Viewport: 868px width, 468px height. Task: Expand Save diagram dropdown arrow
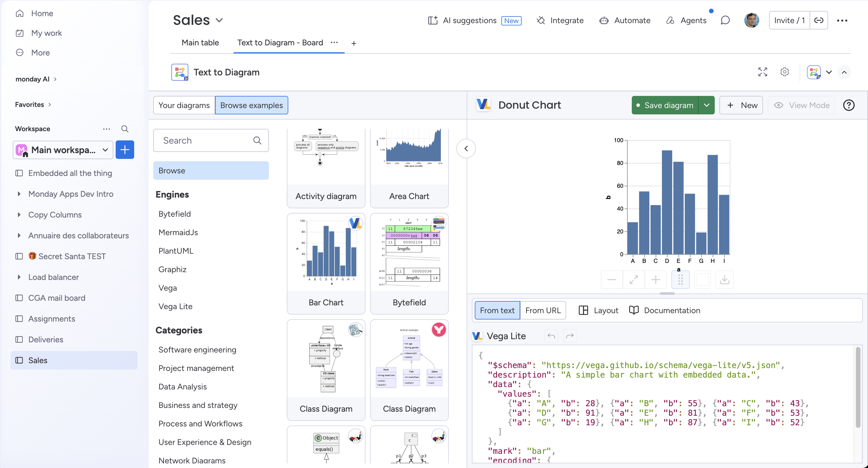click(707, 105)
